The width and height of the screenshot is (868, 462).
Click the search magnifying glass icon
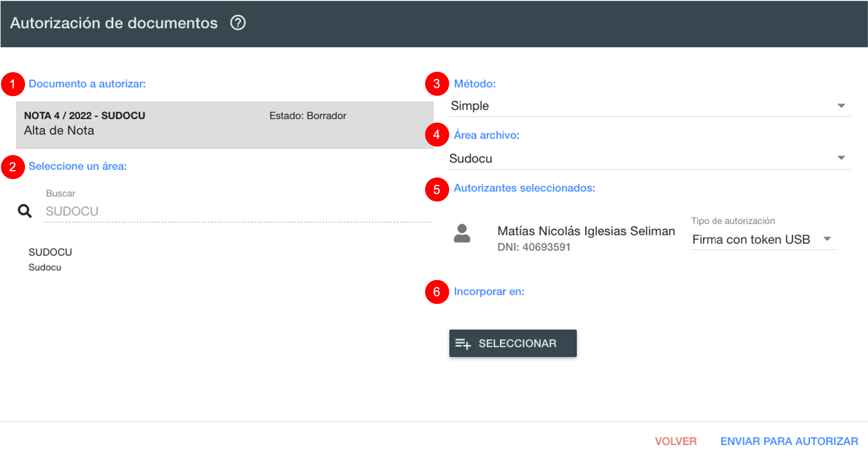point(25,211)
